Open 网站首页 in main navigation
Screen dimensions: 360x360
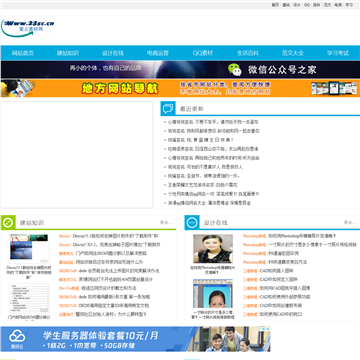point(23,53)
